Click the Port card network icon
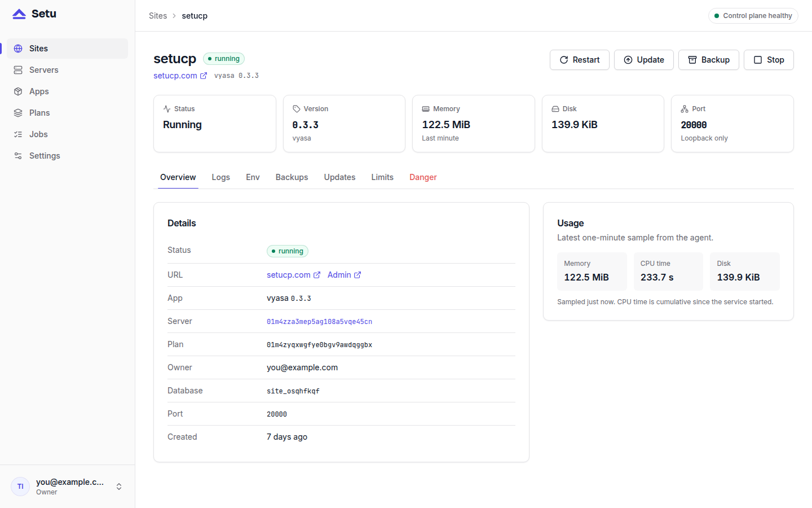Viewport: 812px width, 508px height. (685, 109)
